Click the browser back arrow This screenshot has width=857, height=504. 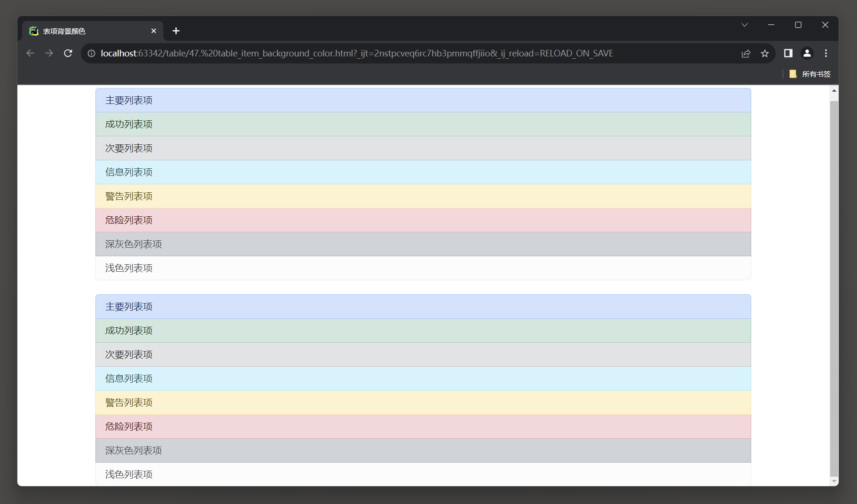[30, 53]
